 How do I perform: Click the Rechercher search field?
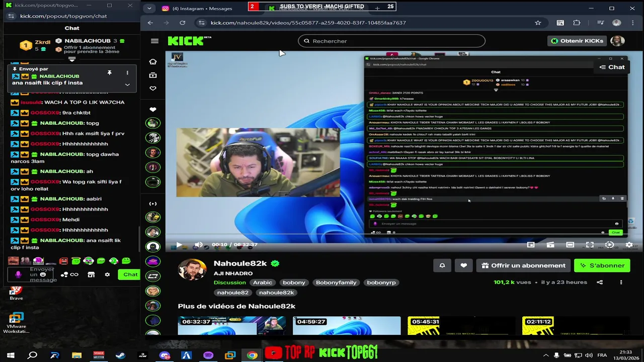[x=392, y=41]
